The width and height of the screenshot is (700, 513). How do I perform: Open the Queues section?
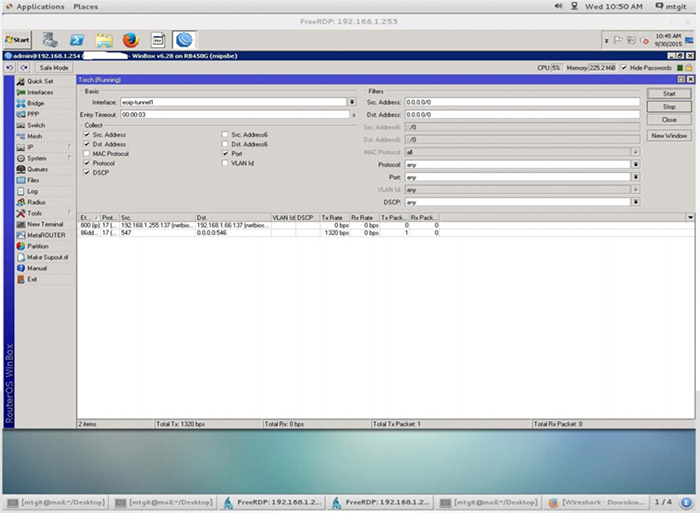pos(38,169)
